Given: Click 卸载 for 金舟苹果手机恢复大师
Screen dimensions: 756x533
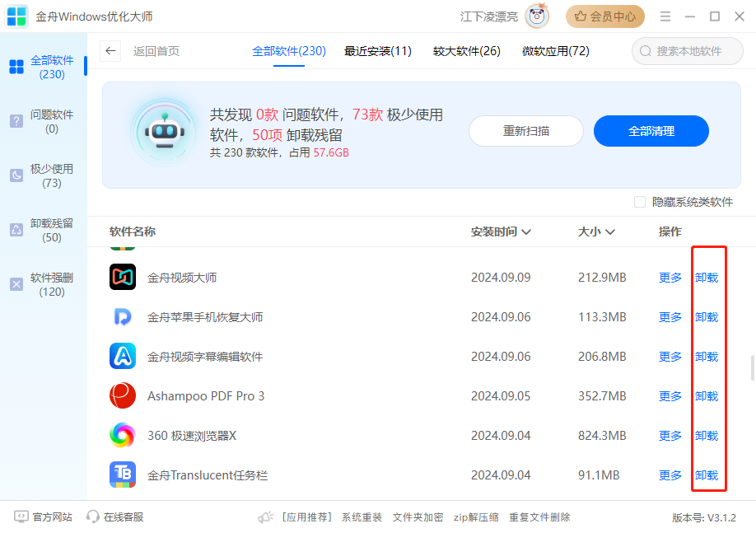Looking at the screenshot, I should click(x=707, y=317).
